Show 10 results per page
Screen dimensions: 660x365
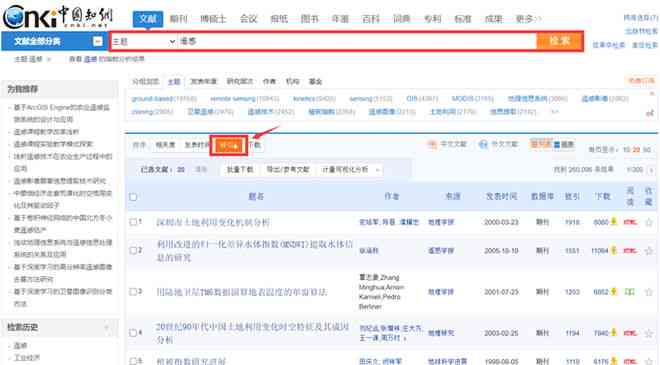[626, 149]
